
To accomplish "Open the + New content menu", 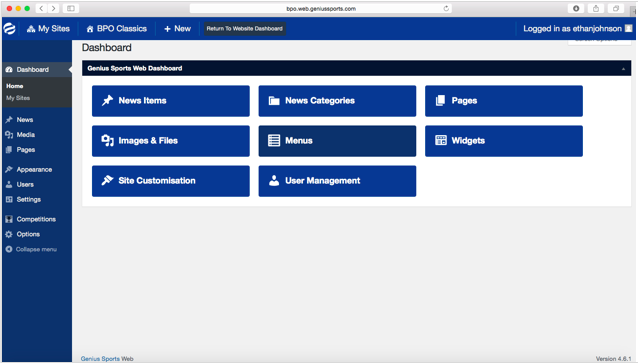I will 177,28.
